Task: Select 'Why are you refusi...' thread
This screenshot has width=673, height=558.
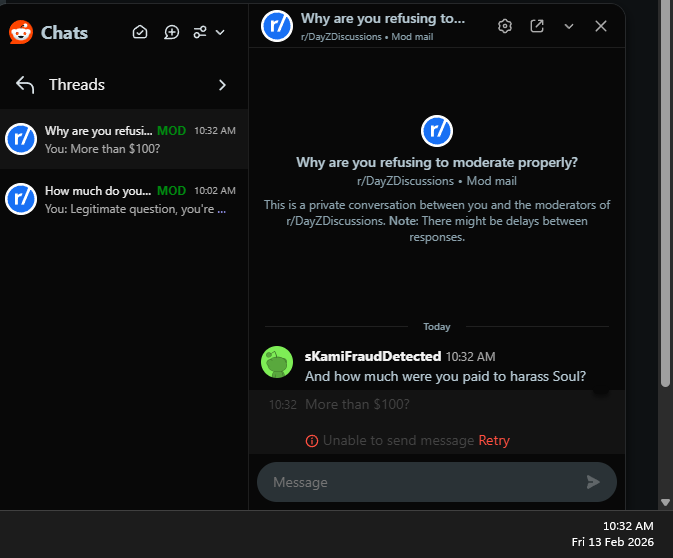Action: (x=124, y=139)
